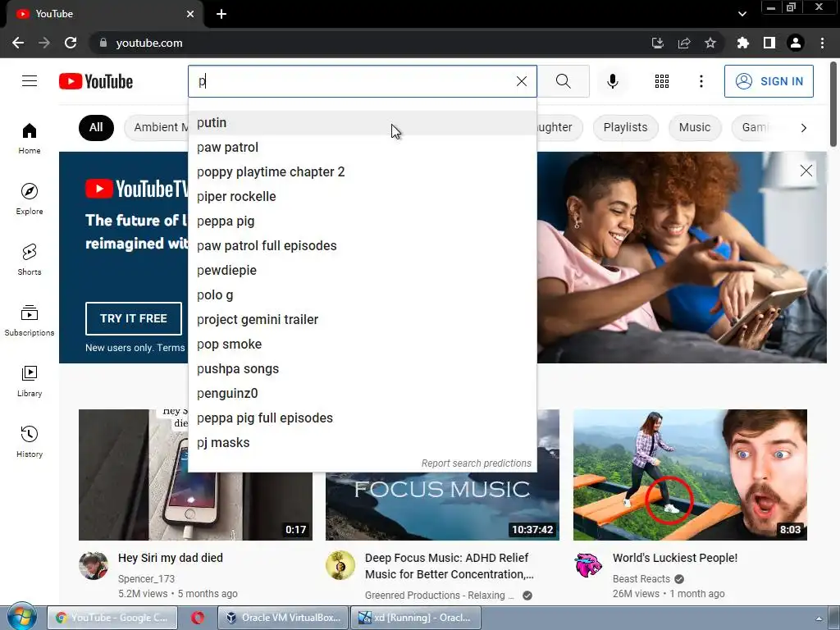This screenshot has height=630, width=840.
Task: Open a new browser tab with plus
Action: [x=221, y=15]
